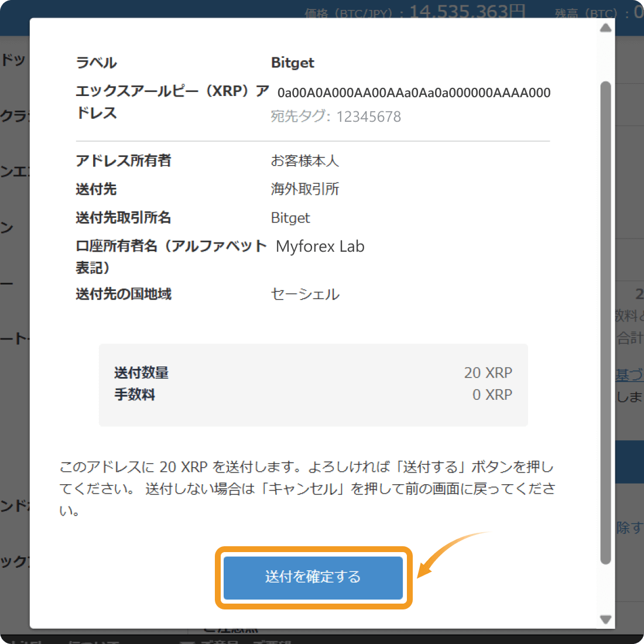
Task: Click the 除す link on the right edge
Action: click(633, 527)
